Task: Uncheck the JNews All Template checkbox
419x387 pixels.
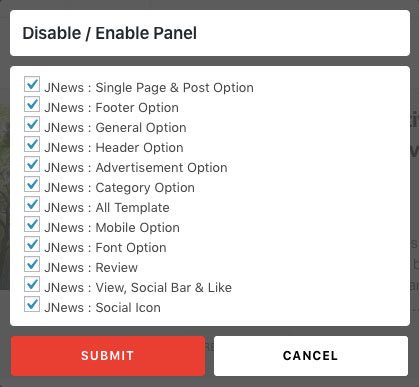Action: (x=32, y=204)
